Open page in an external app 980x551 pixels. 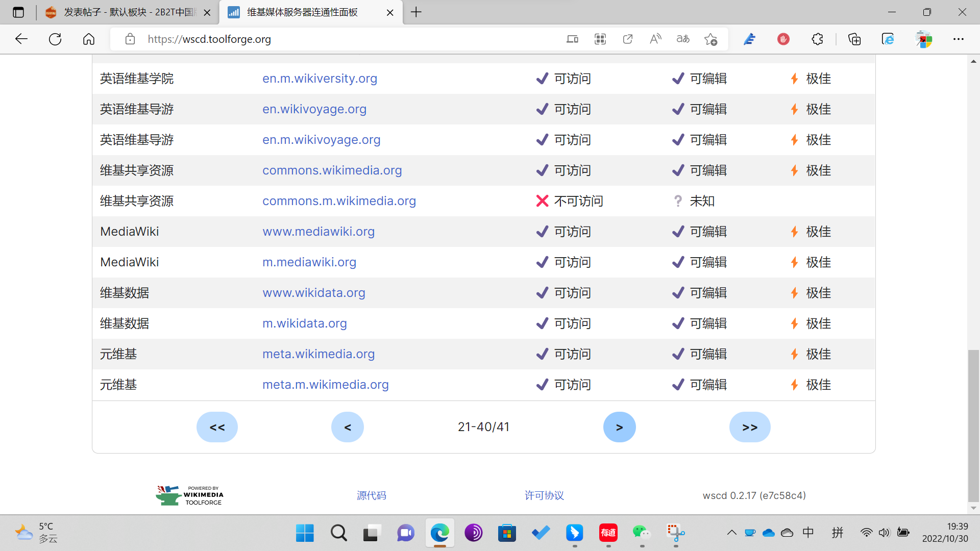[628, 39]
